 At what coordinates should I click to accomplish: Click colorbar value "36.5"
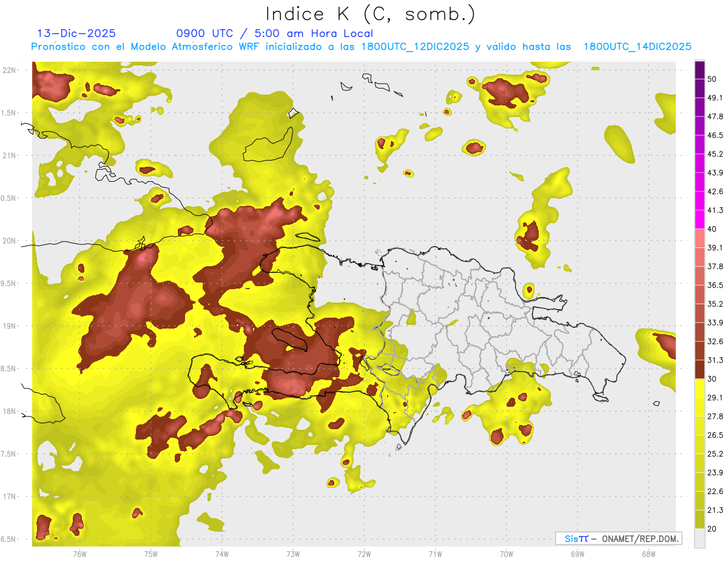coord(715,285)
